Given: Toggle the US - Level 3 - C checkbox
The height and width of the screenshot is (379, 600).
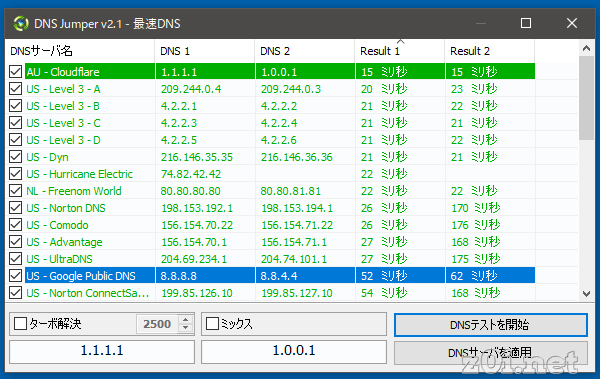Looking at the screenshot, I should 15,123.
